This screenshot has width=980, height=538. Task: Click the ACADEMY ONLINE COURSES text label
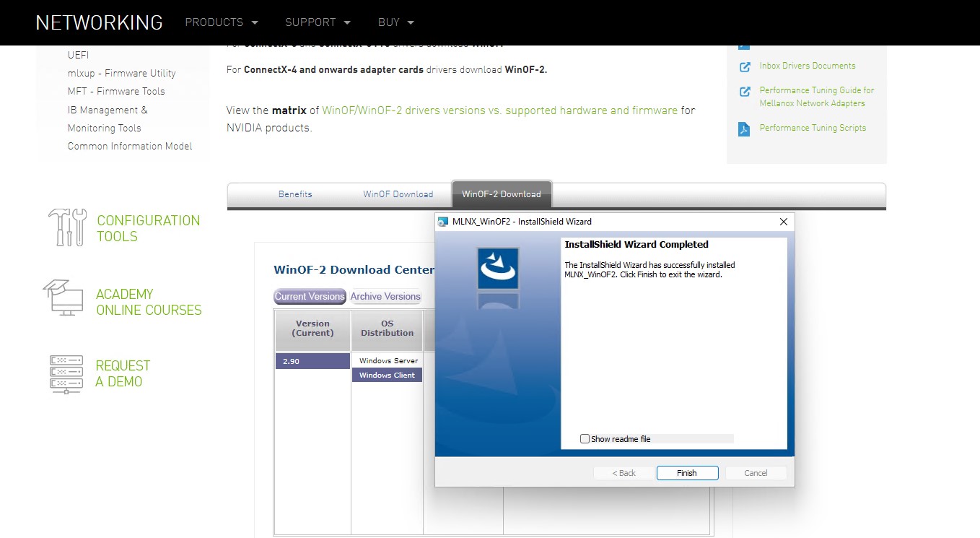point(149,302)
